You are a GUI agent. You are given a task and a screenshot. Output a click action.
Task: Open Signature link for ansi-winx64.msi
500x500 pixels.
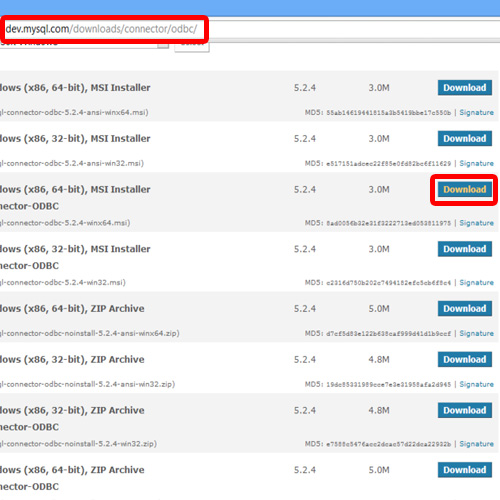tap(476, 113)
